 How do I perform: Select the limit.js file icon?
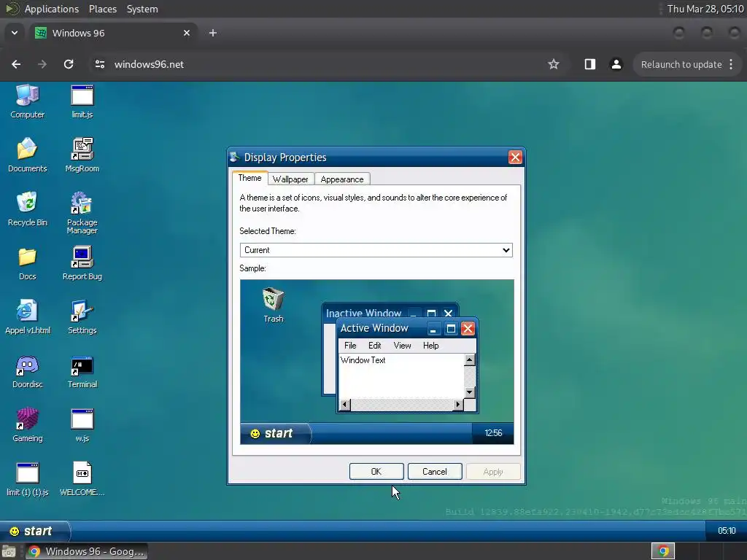coord(82,101)
